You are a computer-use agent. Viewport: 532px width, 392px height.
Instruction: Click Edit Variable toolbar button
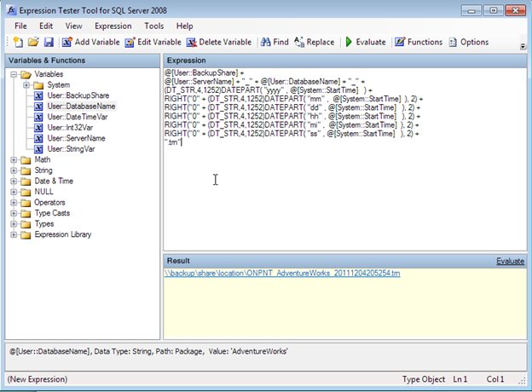(153, 42)
